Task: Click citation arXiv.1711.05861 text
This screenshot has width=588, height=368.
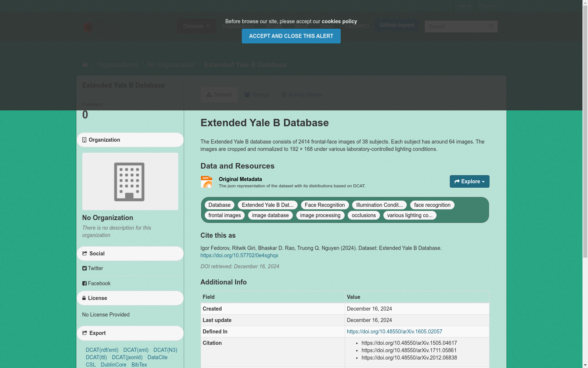Action: coord(409,350)
